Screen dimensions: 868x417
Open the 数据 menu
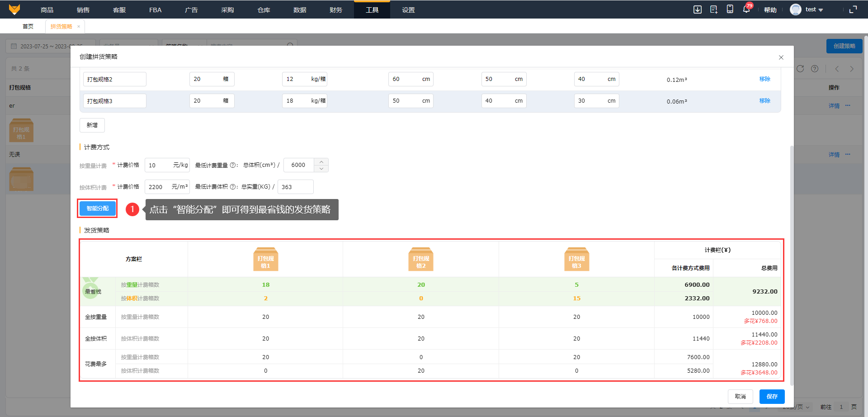click(300, 9)
